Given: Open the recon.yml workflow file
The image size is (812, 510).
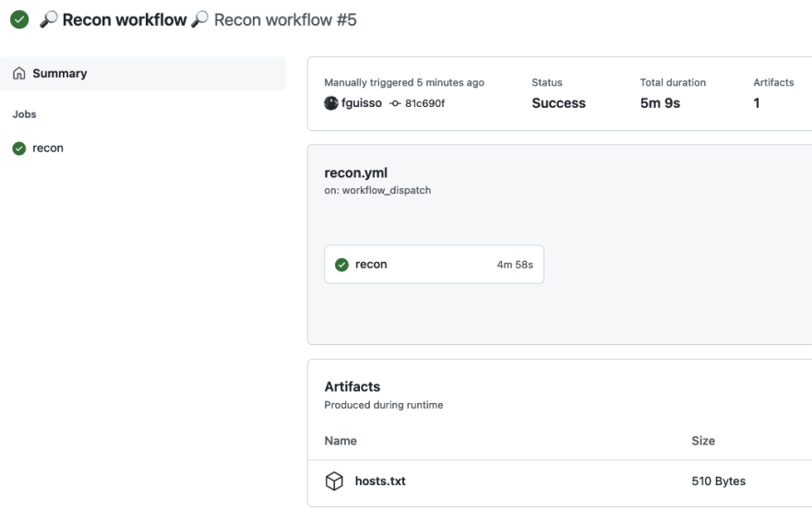Looking at the screenshot, I should coord(356,173).
